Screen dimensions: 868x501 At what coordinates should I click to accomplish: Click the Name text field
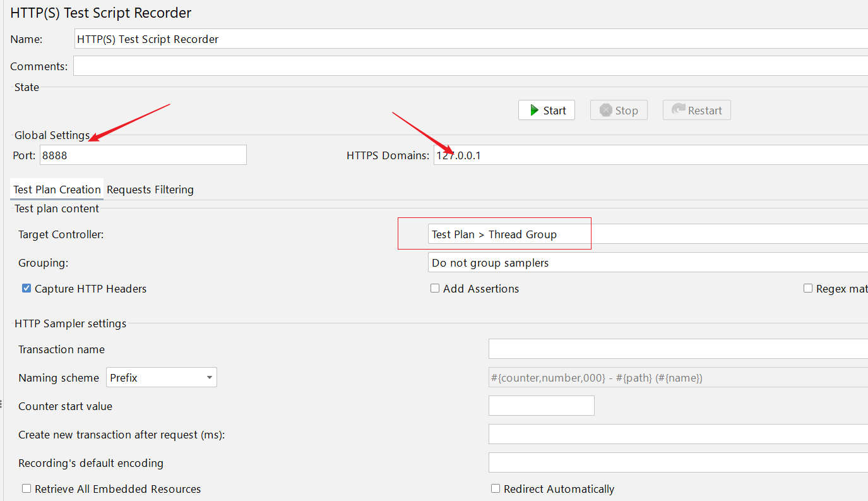pos(470,39)
